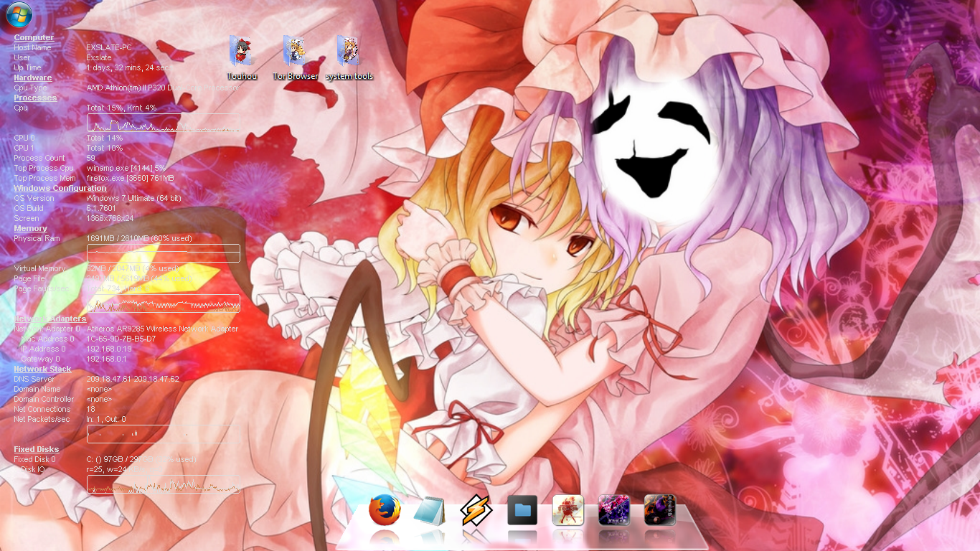This screenshot has height=551, width=980.
Task: Select the Windows Configuration heading
Action: pos(60,188)
